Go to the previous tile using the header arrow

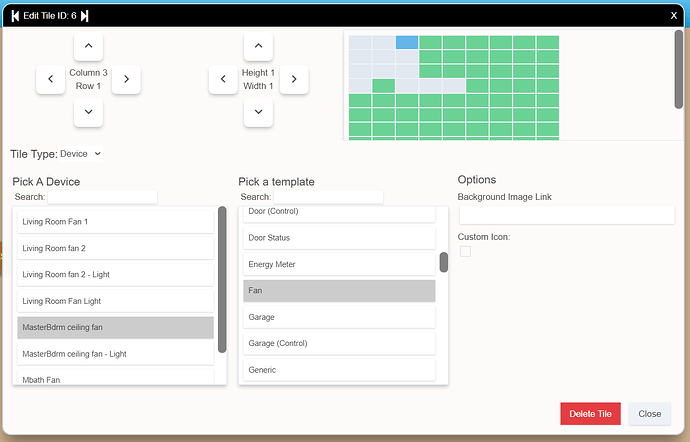[15, 16]
